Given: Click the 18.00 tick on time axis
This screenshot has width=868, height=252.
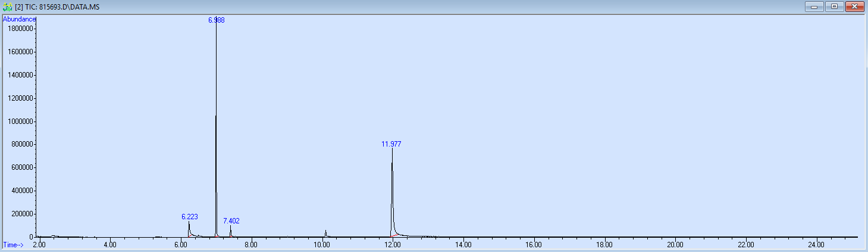Looking at the screenshot, I should pos(604,245).
